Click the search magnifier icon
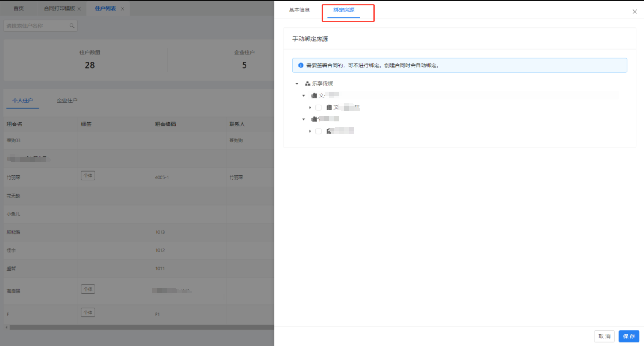 (x=72, y=26)
